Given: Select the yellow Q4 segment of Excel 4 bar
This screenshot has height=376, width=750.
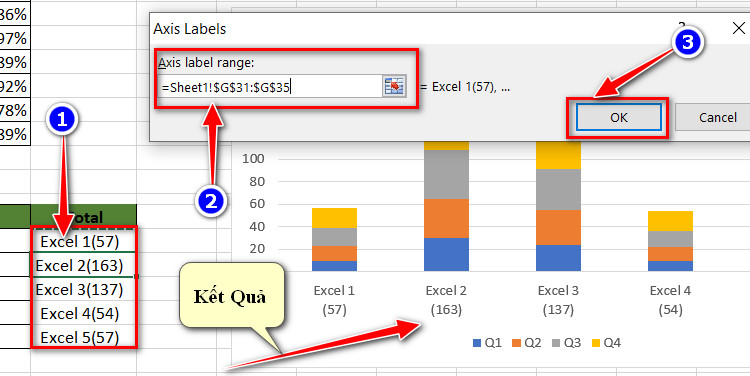Looking at the screenshot, I should (x=670, y=221).
